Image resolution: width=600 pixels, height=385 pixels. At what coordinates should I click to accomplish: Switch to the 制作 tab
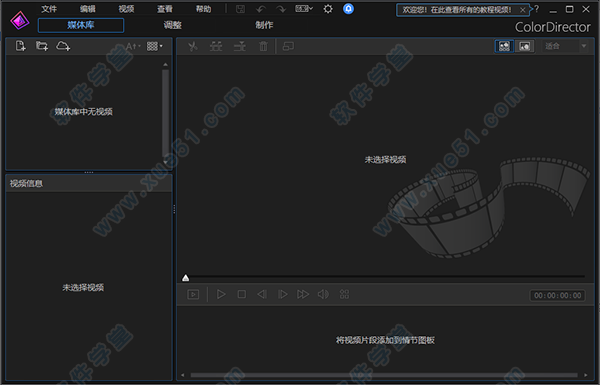point(264,25)
